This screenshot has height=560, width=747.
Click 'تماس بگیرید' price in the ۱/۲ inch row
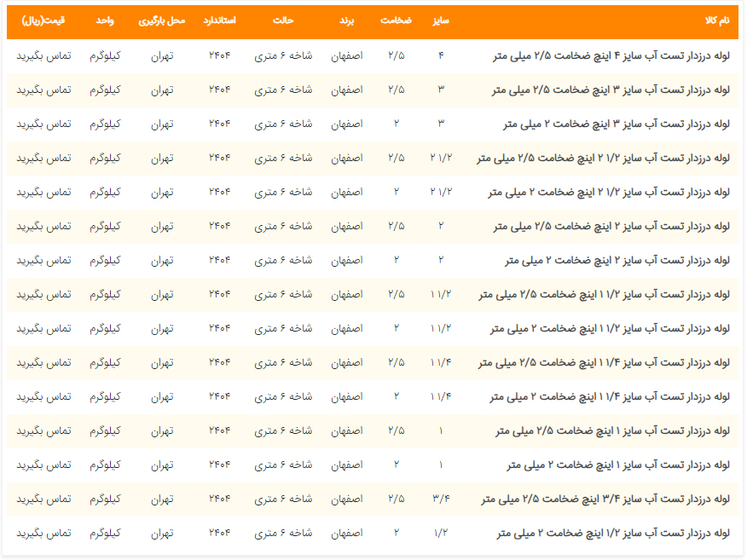point(43,534)
